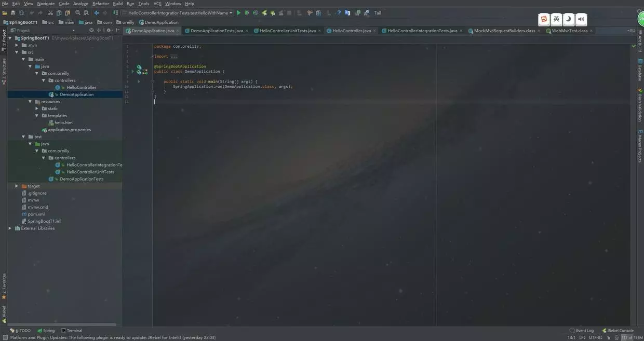Expand the target folder arrow

[x=17, y=186]
